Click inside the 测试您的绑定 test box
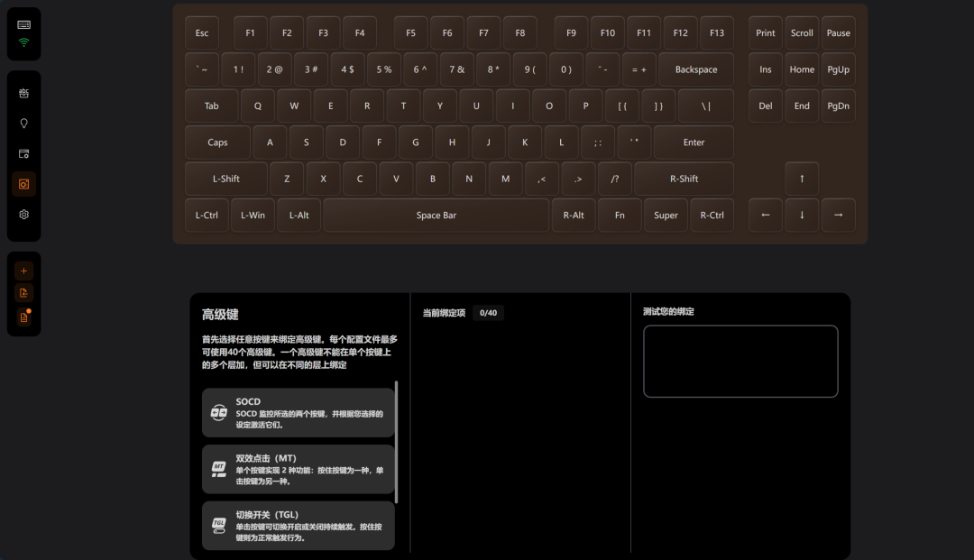The image size is (974, 560). click(x=740, y=362)
